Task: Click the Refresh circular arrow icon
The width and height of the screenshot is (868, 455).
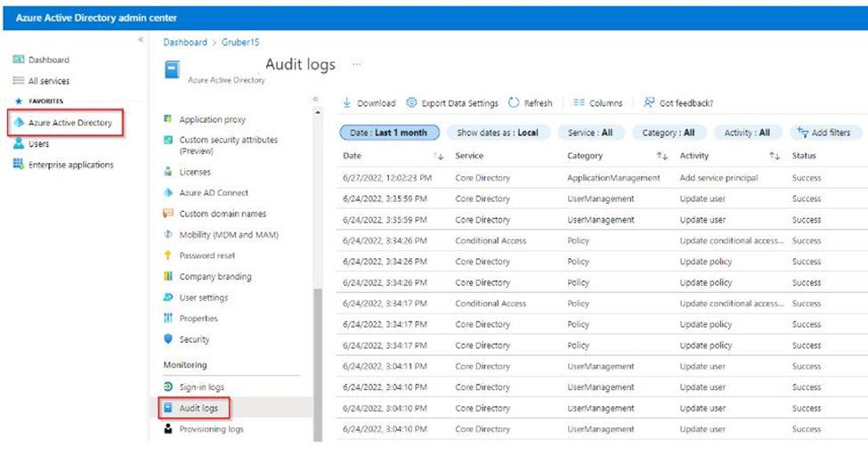Action: 514,102
